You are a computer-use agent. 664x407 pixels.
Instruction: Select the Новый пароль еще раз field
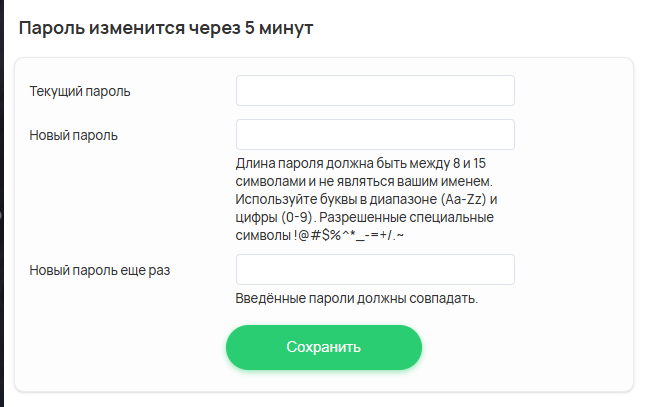click(375, 270)
